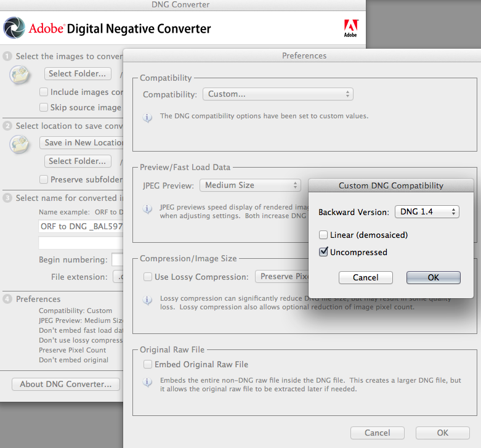Image resolution: width=481 pixels, height=448 pixels.
Task: Click the step 1 number badge
Action: pyautogui.click(x=7, y=56)
